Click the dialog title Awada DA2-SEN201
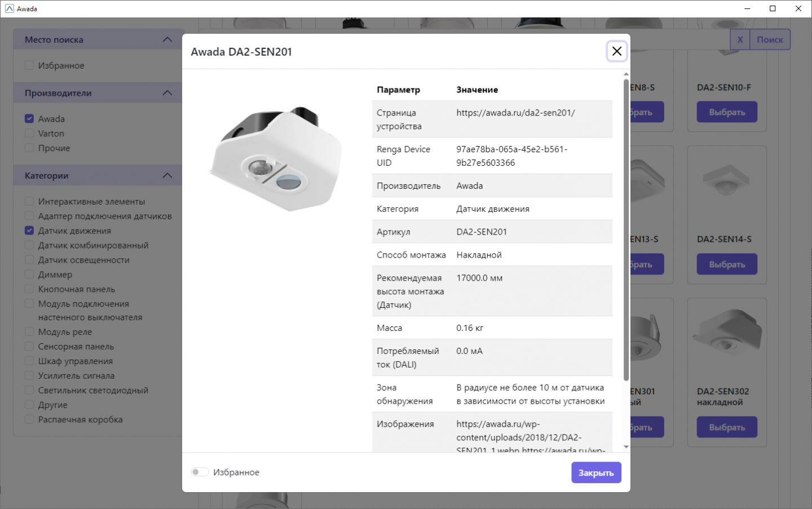 click(241, 52)
